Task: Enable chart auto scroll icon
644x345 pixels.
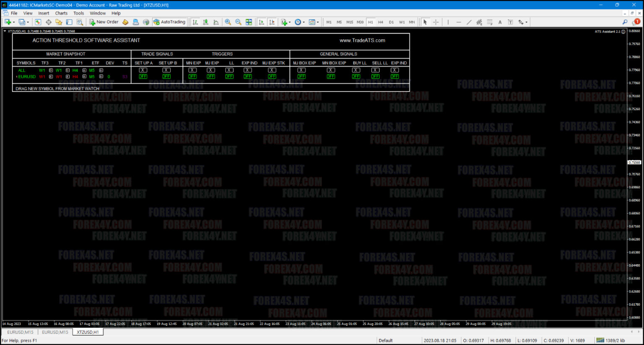Action: pyautogui.click(x=262, y=22)
